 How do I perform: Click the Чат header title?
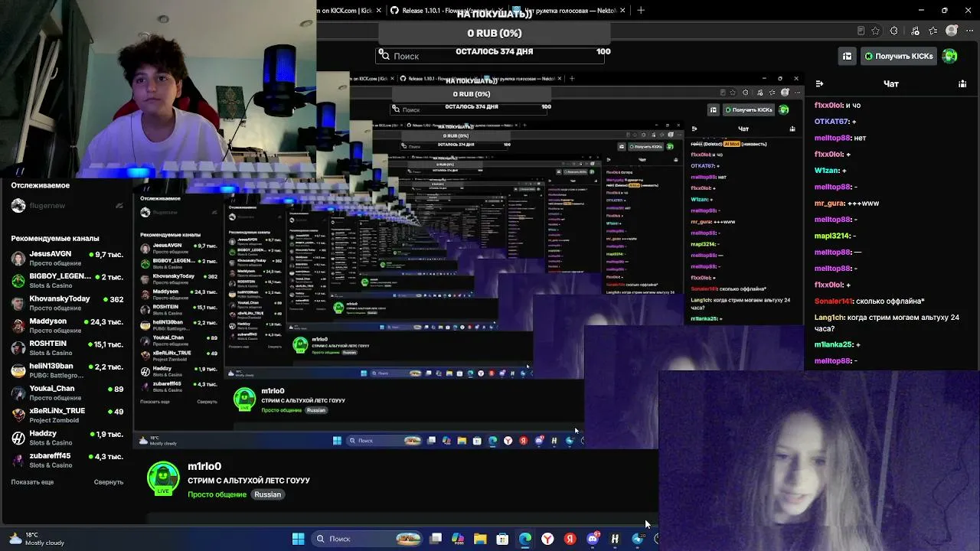[891, 84]
